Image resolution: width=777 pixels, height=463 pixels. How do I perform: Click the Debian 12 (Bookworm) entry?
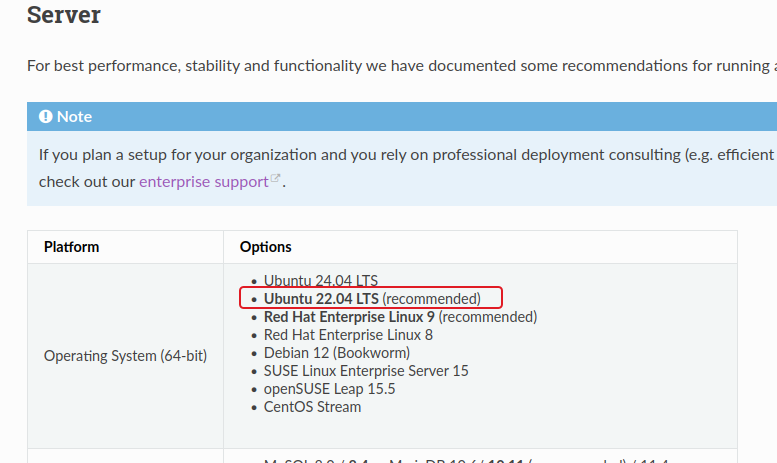(336, 353)
